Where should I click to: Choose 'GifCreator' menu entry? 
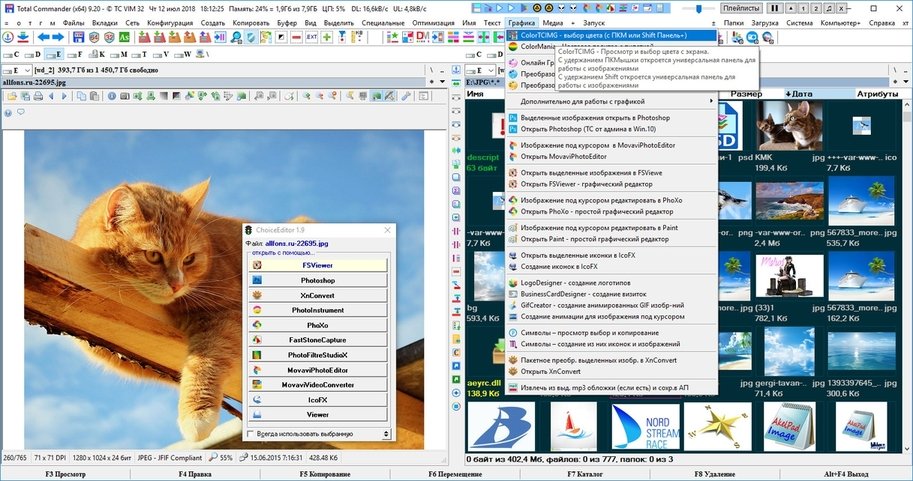(x=611, y=305)
